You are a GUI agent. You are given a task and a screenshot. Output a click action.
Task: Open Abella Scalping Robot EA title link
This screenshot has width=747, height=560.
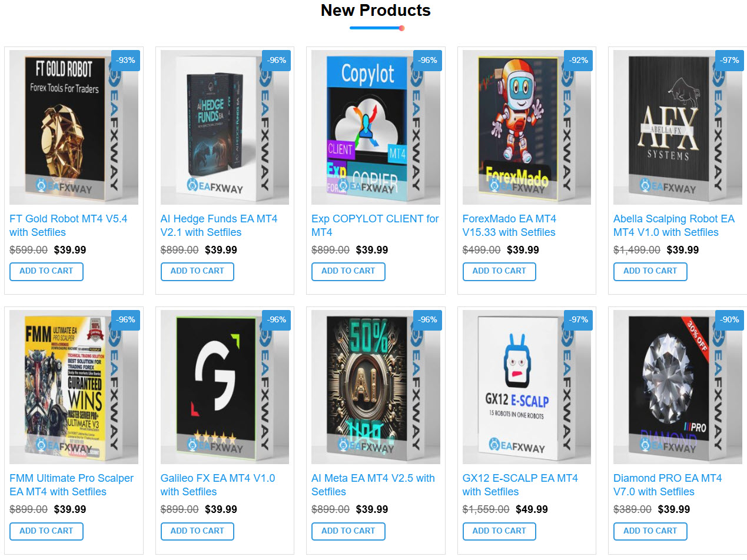pyautogui.click(x=674, y=225)
